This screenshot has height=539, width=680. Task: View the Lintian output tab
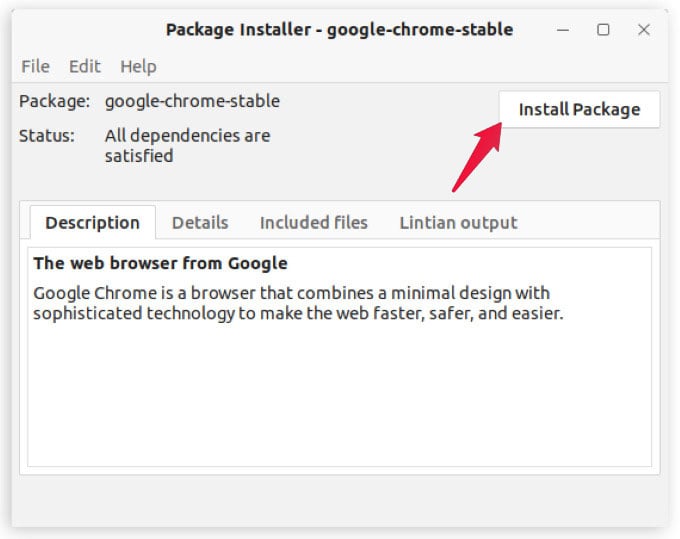(458, 222)
